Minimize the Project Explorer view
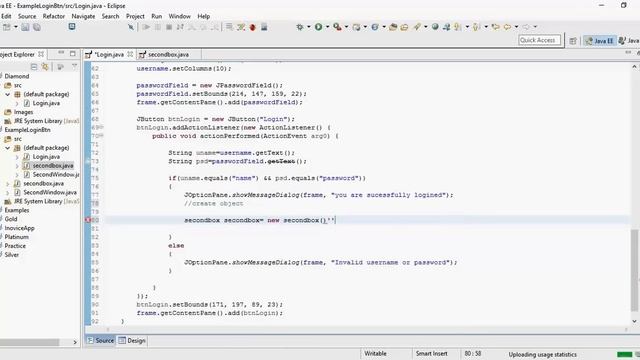 (61, 53)
